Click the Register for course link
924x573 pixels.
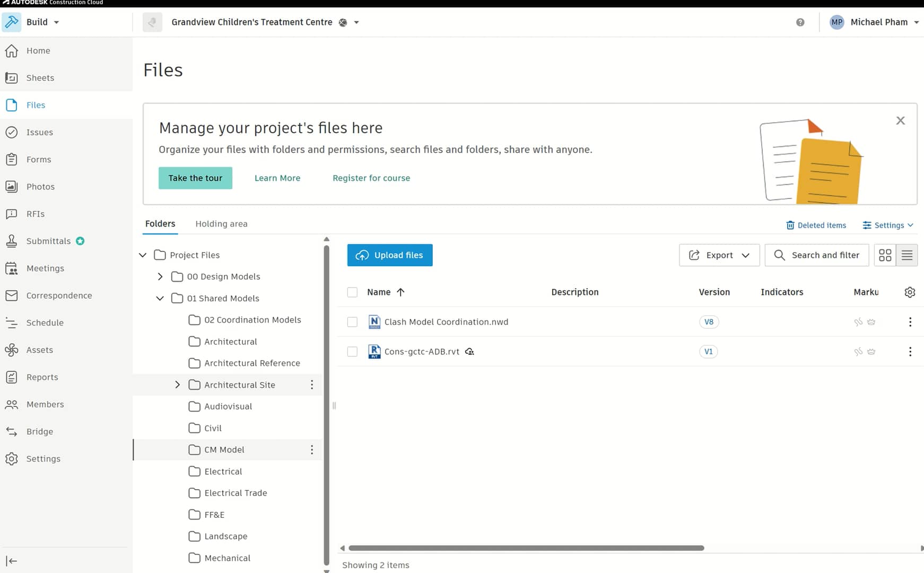click(371, 178)
